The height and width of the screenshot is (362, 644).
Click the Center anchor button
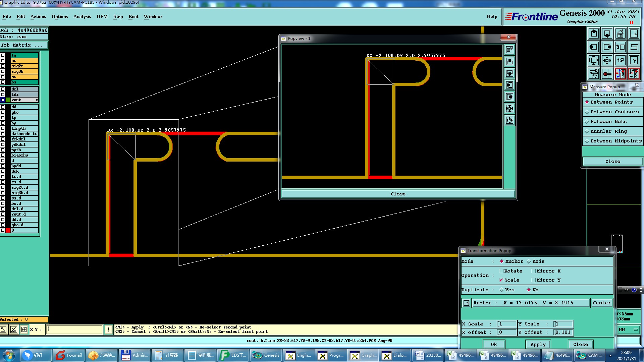[601, 303]
